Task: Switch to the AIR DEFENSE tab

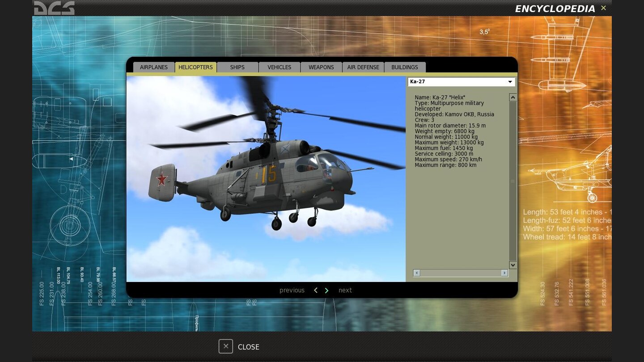Action: pos(363,67)
